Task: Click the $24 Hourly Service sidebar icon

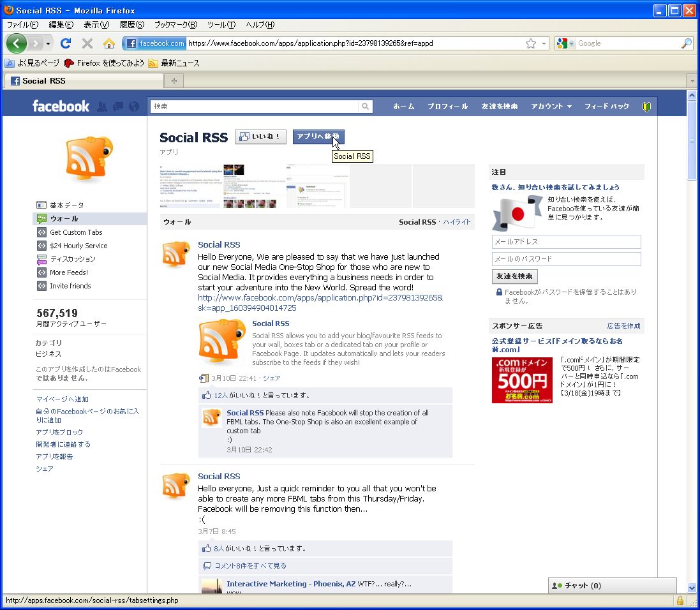Action: (41, 246)
